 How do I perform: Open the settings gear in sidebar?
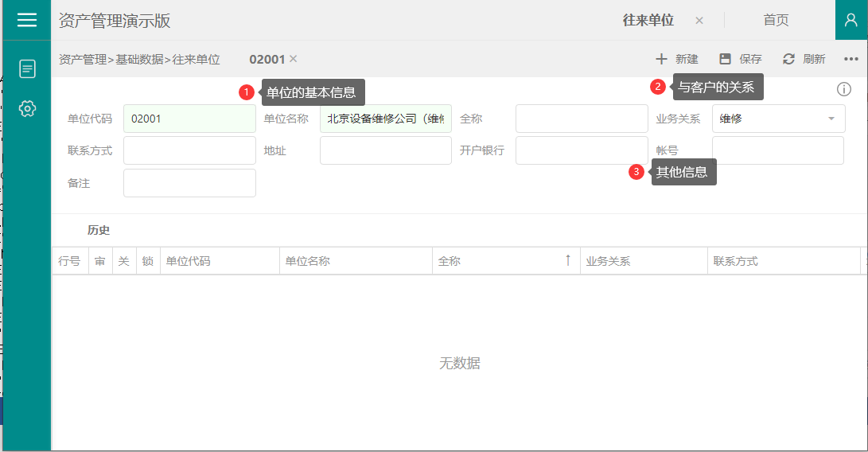(x=27, y=108)
